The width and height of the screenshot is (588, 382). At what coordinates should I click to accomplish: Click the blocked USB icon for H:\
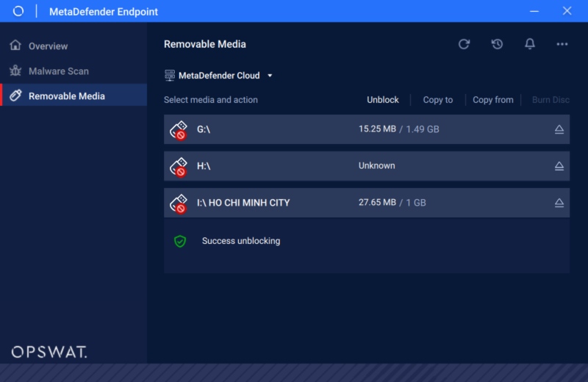tap(179, 167)
